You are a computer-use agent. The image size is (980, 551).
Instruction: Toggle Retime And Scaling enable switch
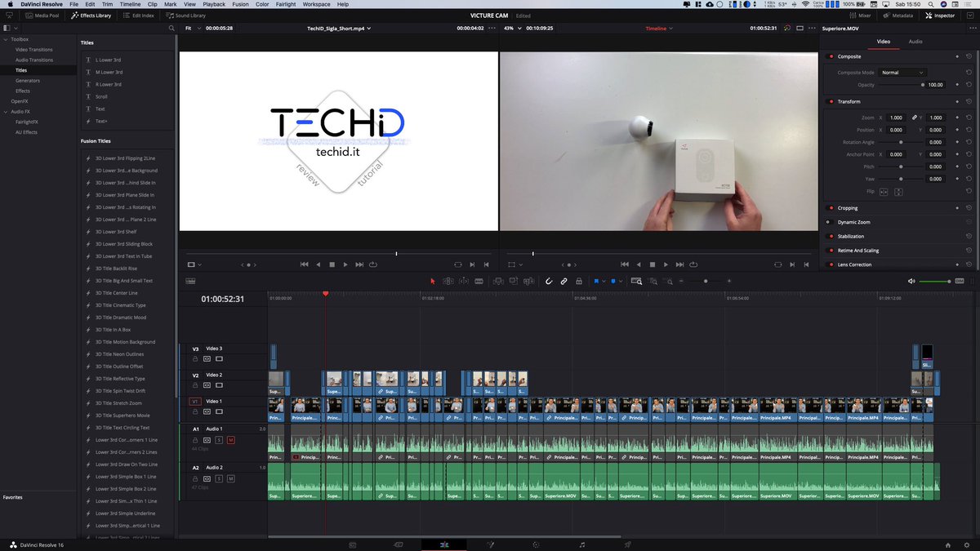tap(831, 251)
